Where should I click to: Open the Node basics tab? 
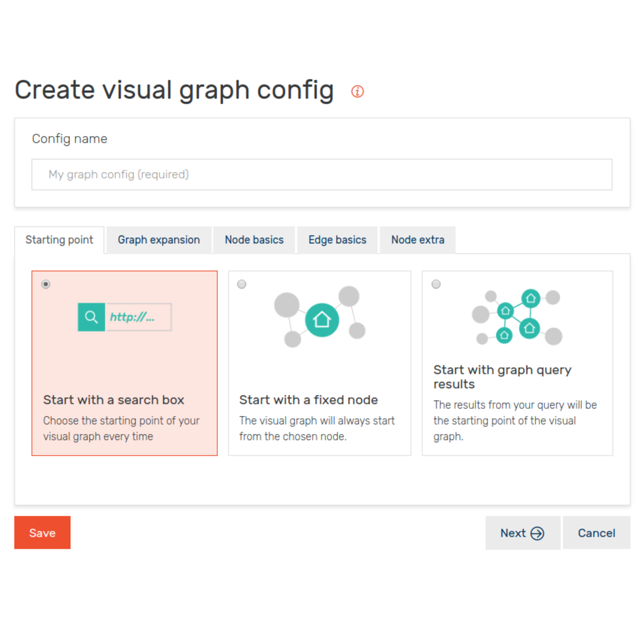click(x=254, y=240)
